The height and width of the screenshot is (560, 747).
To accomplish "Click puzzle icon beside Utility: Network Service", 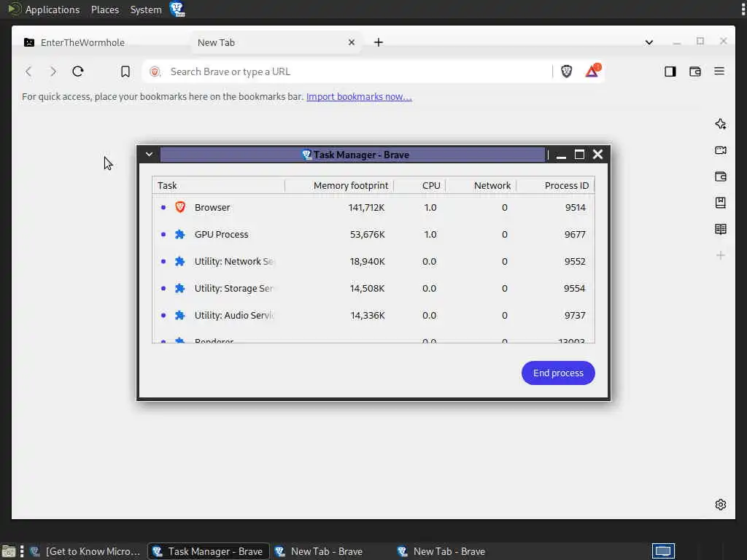I will 179,262.
